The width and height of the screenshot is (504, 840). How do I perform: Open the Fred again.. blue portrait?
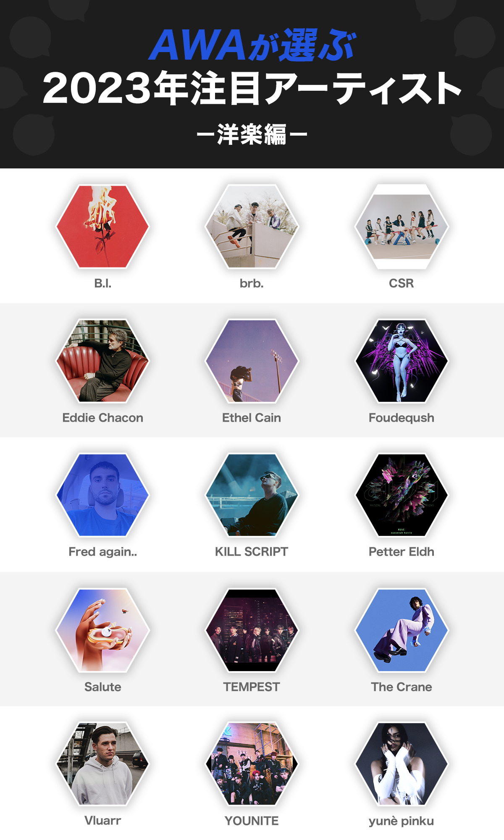[x=102, y=495]
